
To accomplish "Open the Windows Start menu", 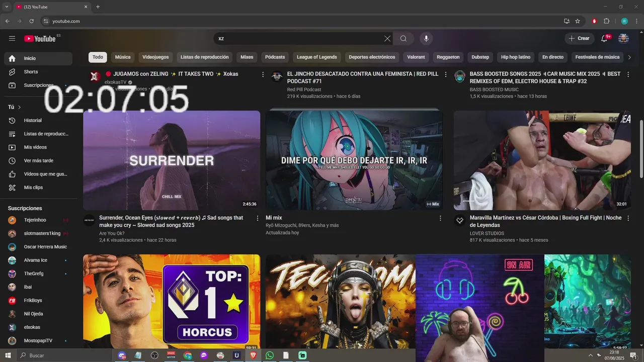I will tap(8, 355).
